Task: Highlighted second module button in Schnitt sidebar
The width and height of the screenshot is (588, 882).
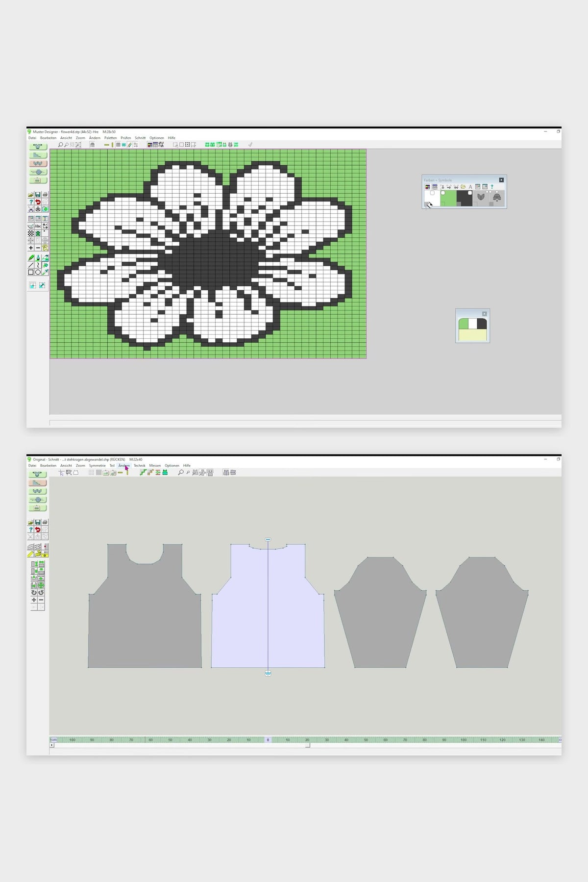Action: (x=38, y=483)
